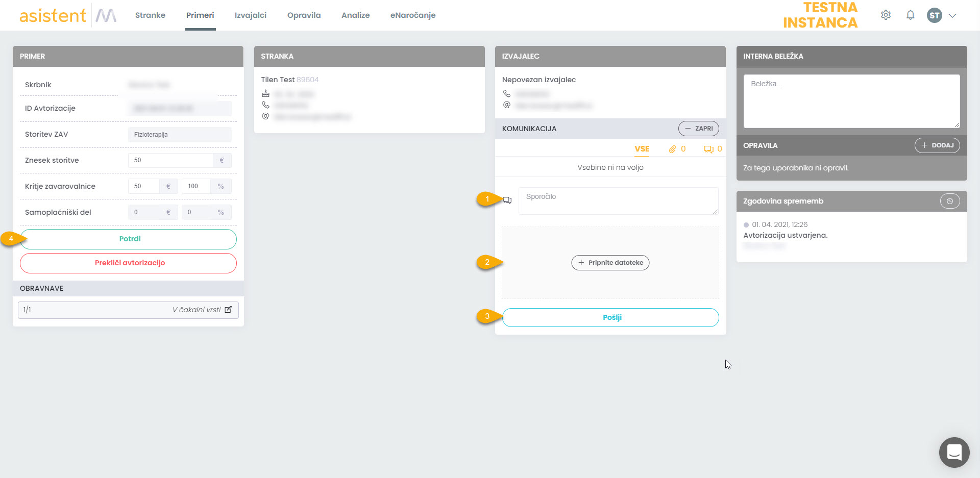Viewport: 980px width, 478px height.
Task: Switch to the Stranke menu
Action: coord(150,15)
